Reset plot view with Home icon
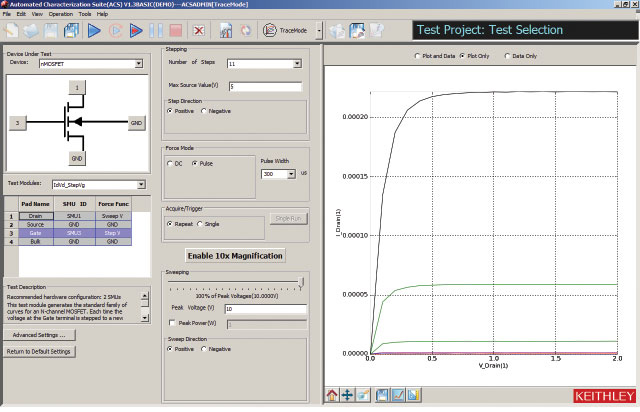Screen dimensions: 640x412 click(332, 395)
